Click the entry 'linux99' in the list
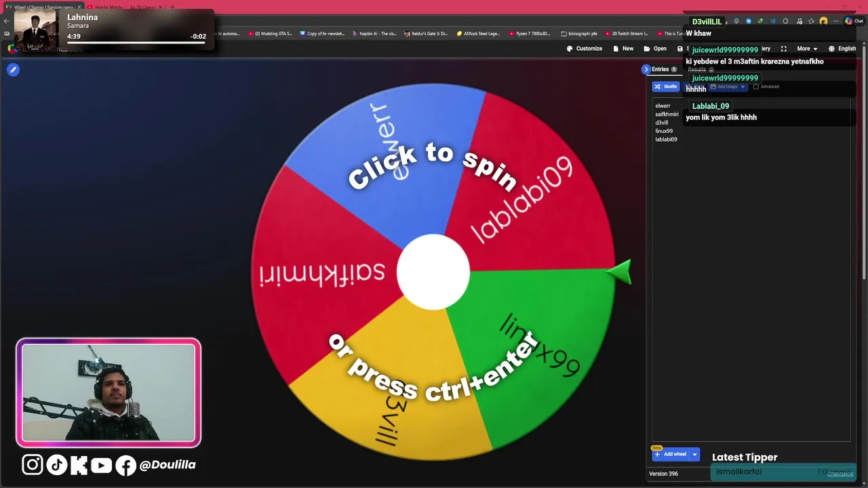Viewport: 868px width, 488px height. [664, 131]
